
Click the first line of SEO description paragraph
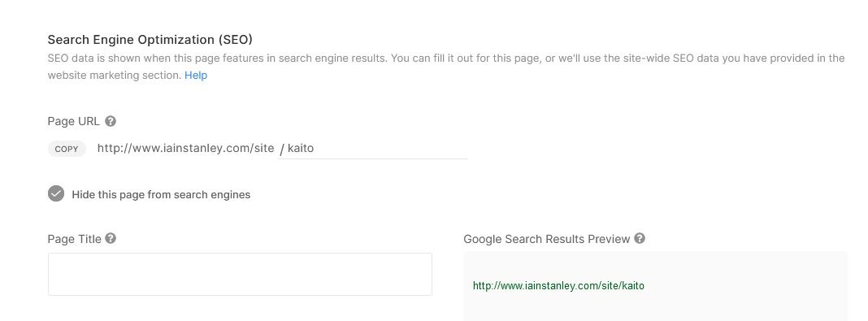coord(446,59)
